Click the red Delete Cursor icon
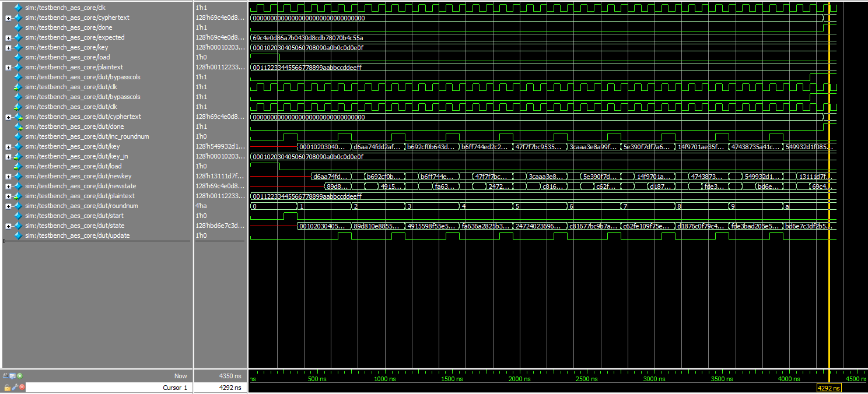Viewport: 868px width, 394px height. 22,387
